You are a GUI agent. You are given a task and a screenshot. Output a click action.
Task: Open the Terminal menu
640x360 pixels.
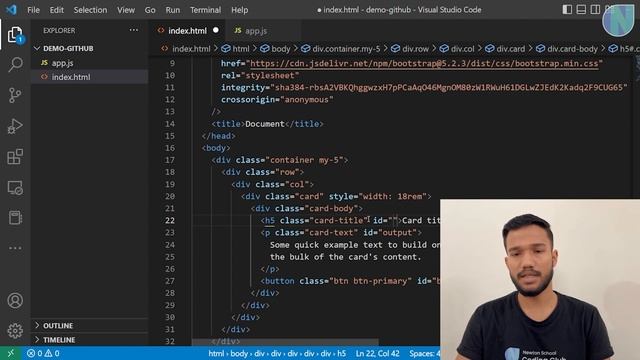coord(205,10)
